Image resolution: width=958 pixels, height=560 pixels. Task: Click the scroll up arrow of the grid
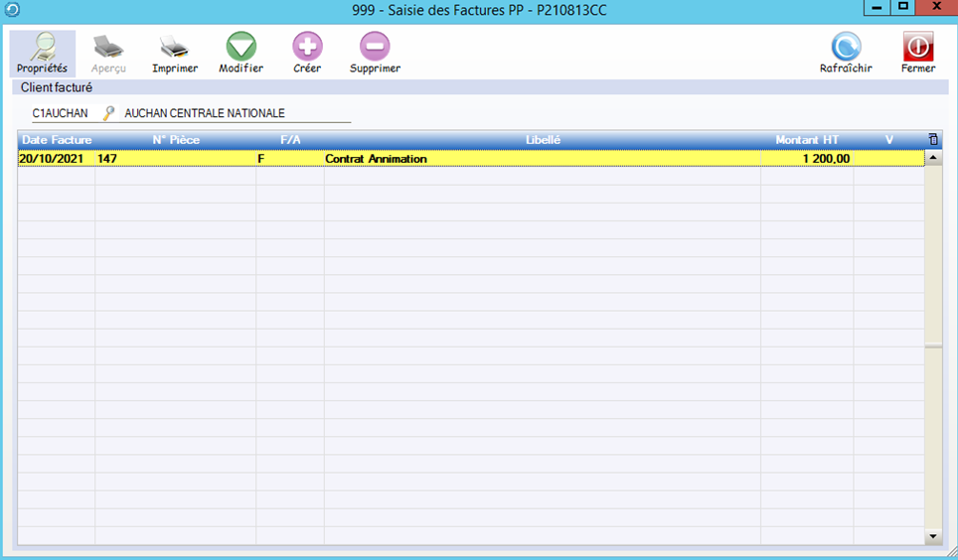(933, 158)
